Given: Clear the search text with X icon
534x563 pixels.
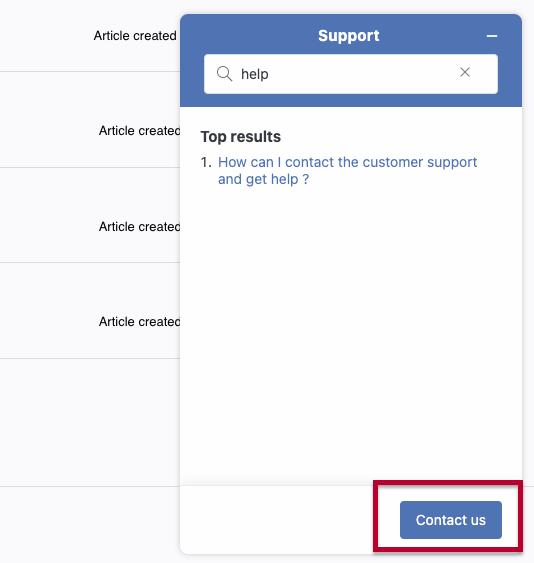Looking at the screenshot, I should pyautogui.click(x=465, y=72).
